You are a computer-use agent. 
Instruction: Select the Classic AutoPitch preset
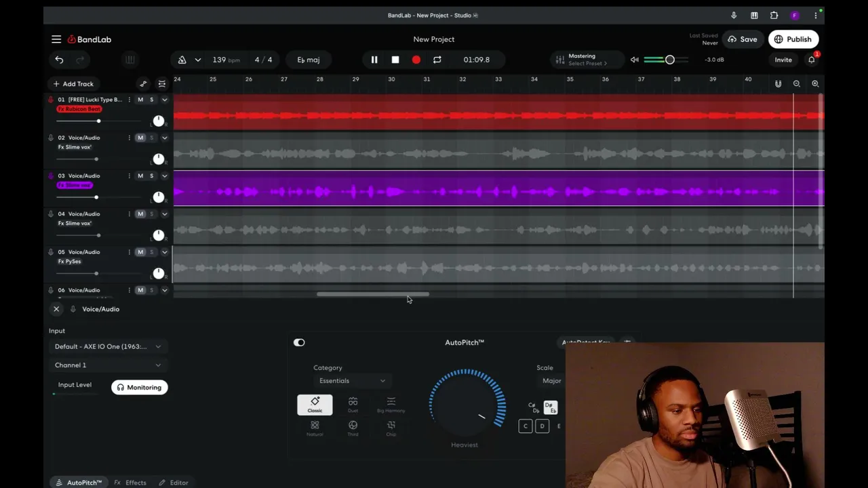[x=315, y=405]
